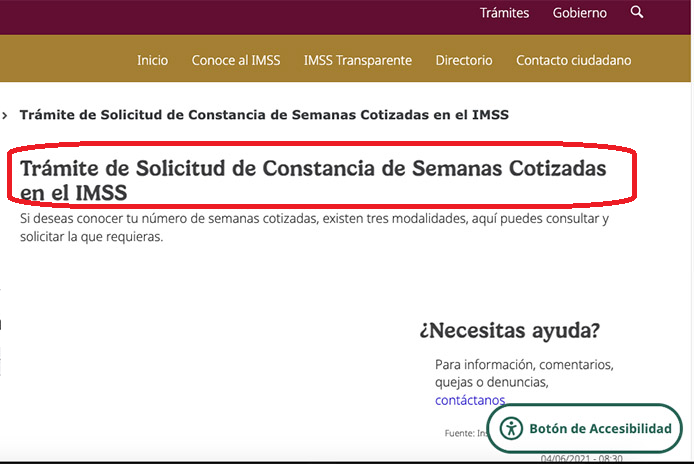Open the Trámites menu

coord(505,13)
